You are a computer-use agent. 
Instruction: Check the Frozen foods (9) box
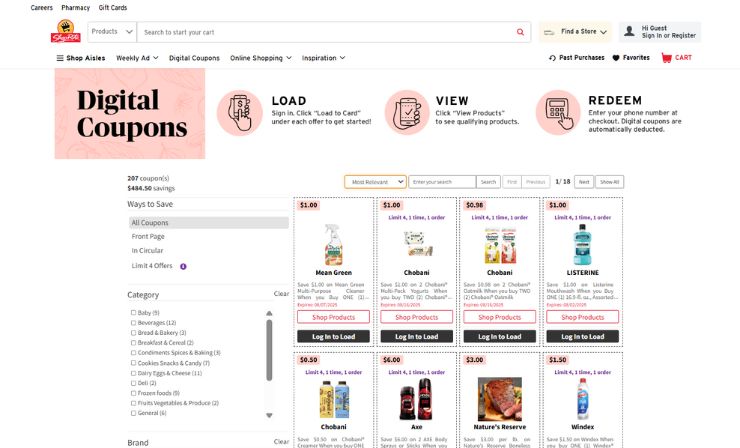133,393
